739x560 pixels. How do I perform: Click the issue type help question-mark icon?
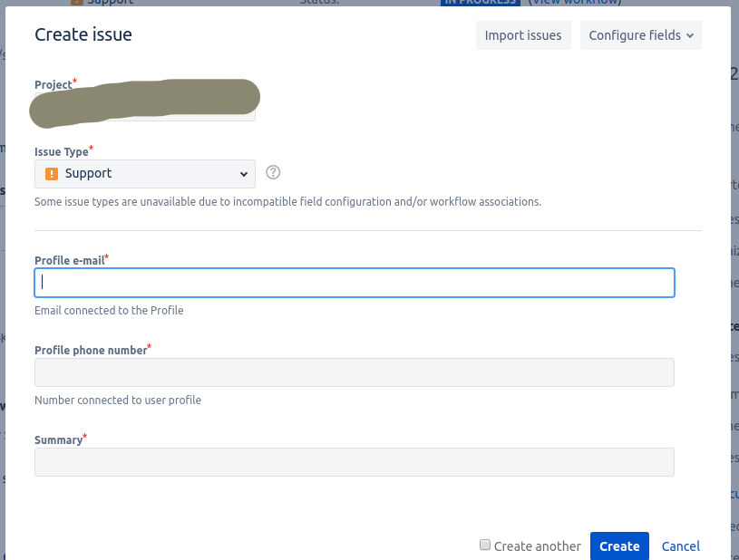pyautogui.click(x=273, y=172)
